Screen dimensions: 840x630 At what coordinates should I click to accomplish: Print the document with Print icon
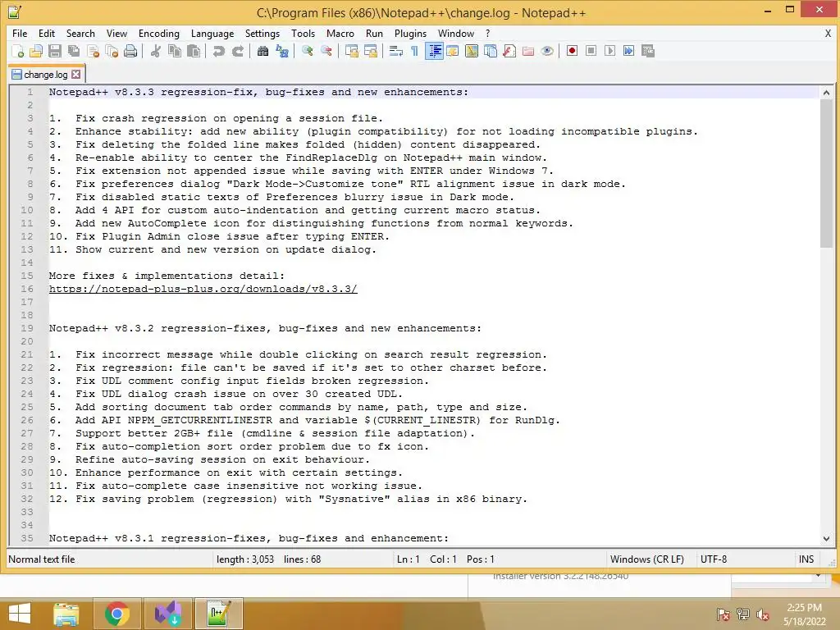(x=130, y=51)
